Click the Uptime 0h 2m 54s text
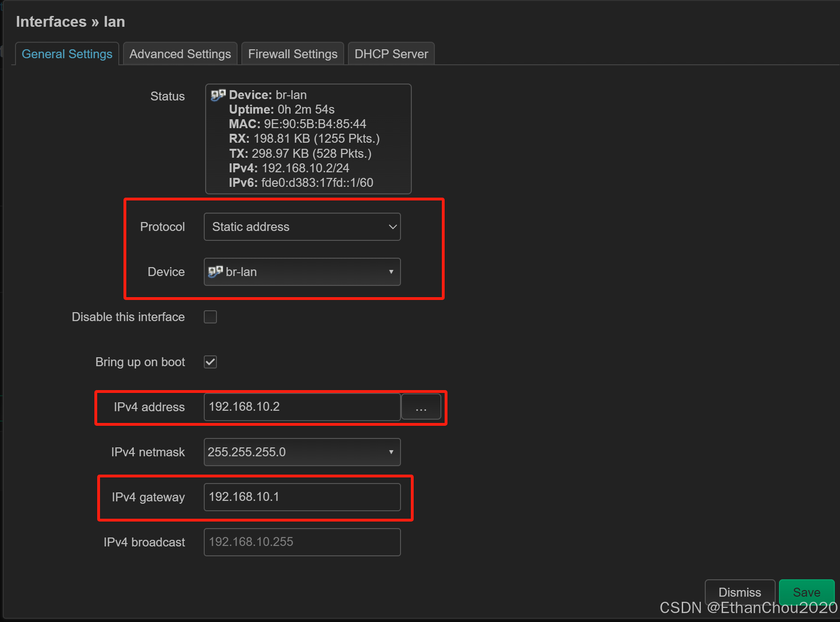 282,109
